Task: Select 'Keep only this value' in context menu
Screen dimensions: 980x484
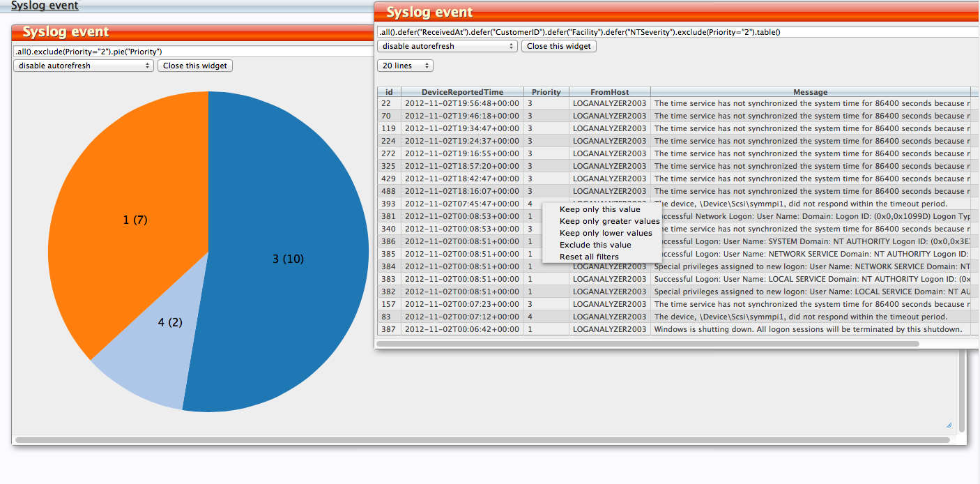Action: pyautogui.click(x=599, y=209)
